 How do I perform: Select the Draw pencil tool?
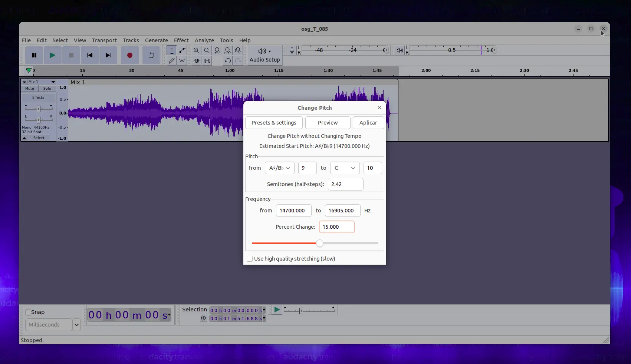(x=172, y=60)
